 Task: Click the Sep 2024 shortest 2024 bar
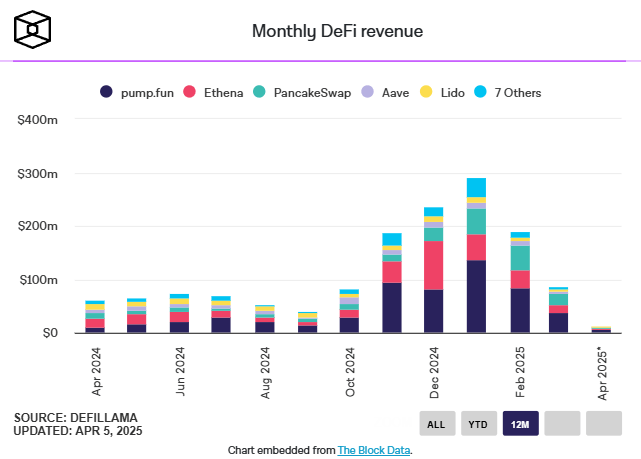coord(307,322)
